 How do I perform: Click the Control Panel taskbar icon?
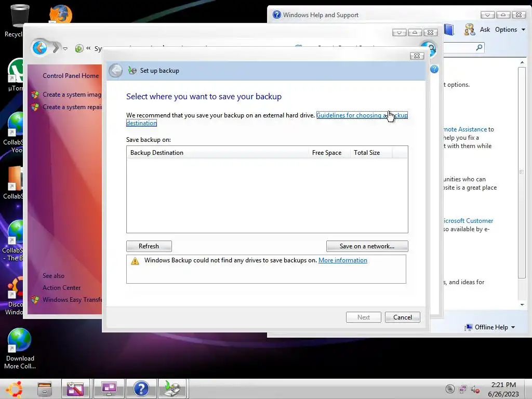(109, 389)
